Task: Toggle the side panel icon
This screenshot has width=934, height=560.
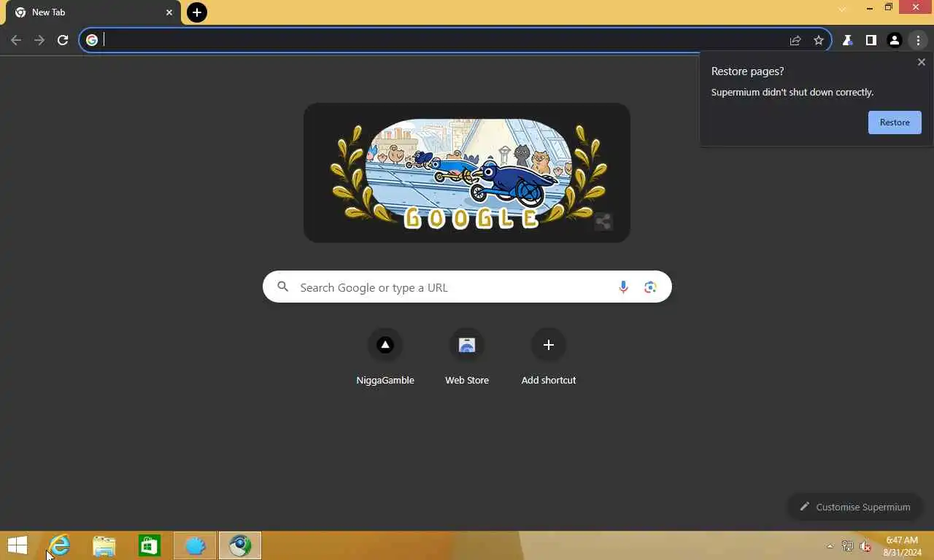Action: click(x=871, y=40)
